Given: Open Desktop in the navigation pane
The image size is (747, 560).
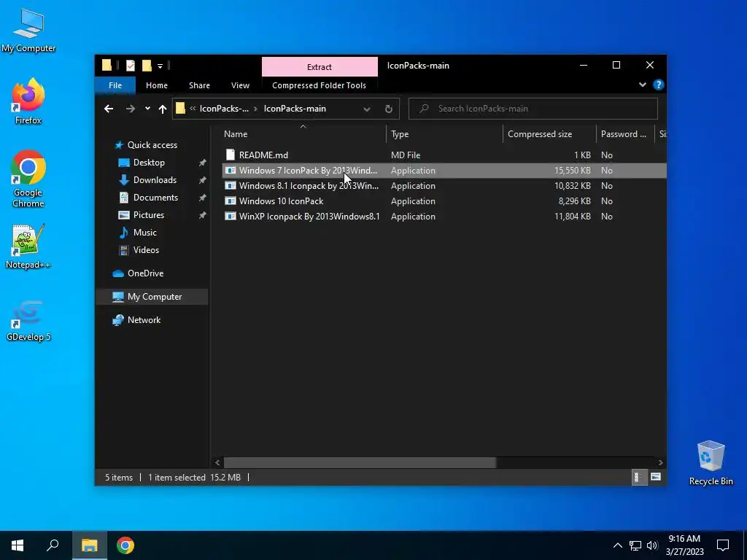Looking at the screenshot, I should [x=149, y=163].
